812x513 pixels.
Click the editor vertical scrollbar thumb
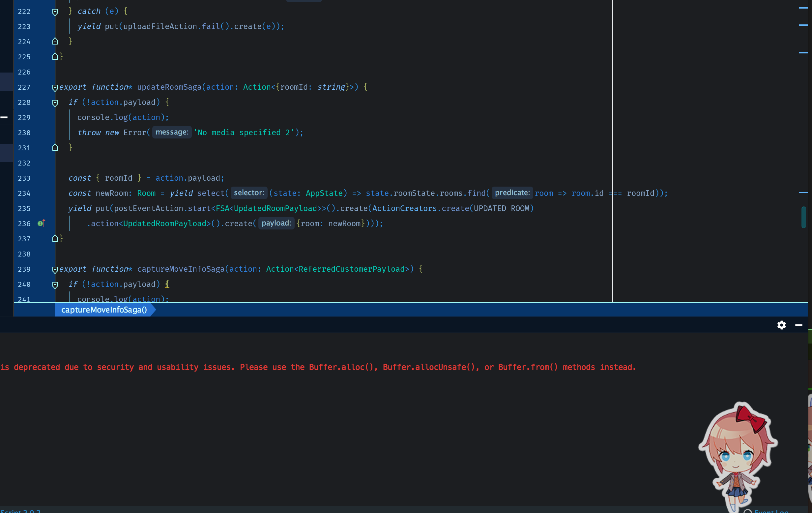pos(803,217)
